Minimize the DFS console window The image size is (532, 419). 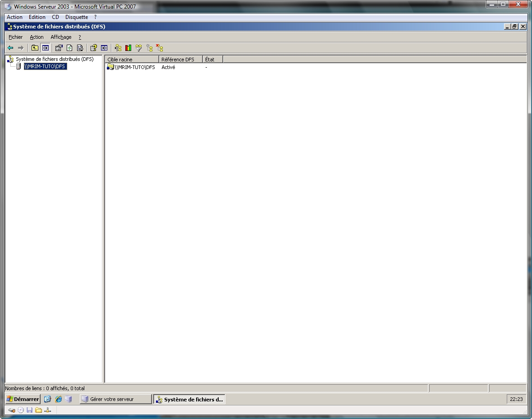[x=508, y=27]
